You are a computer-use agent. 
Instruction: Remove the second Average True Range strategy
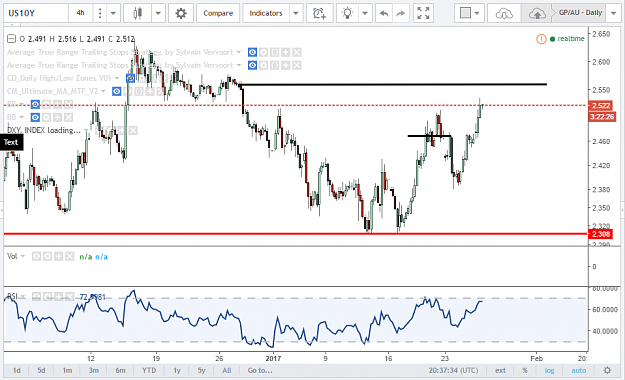(297, 65)
